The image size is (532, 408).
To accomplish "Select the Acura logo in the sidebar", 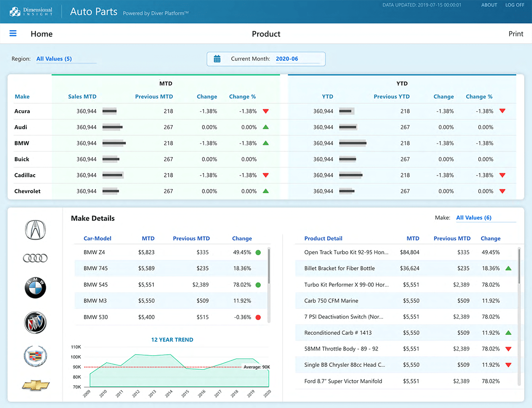I will coord(36,230).
